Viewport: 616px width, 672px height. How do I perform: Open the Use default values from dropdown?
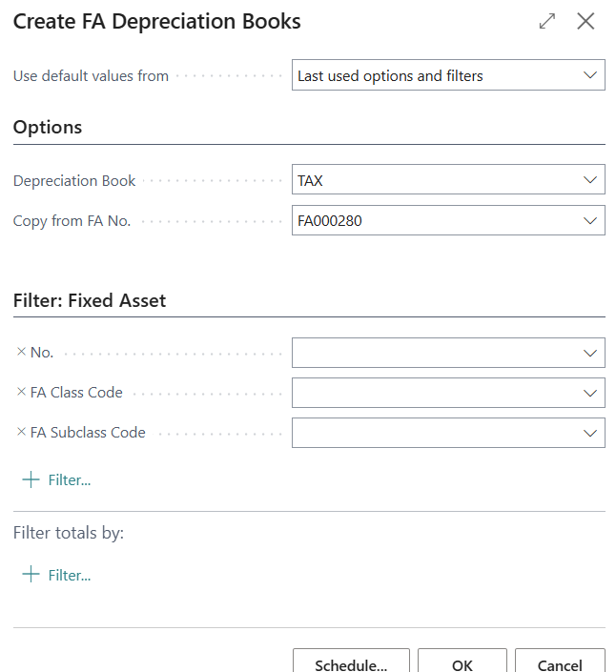click(590, 75)
